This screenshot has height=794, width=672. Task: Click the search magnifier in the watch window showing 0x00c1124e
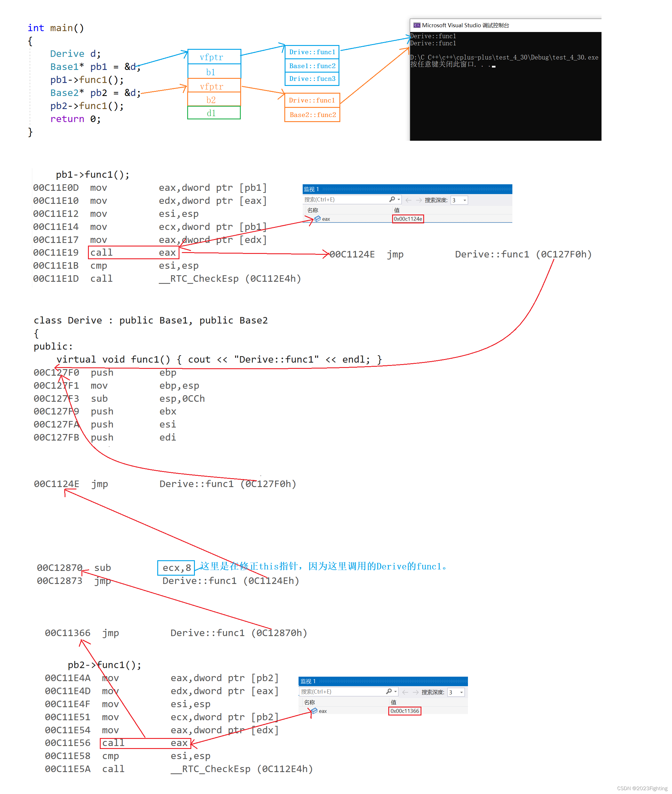(392, 199)
